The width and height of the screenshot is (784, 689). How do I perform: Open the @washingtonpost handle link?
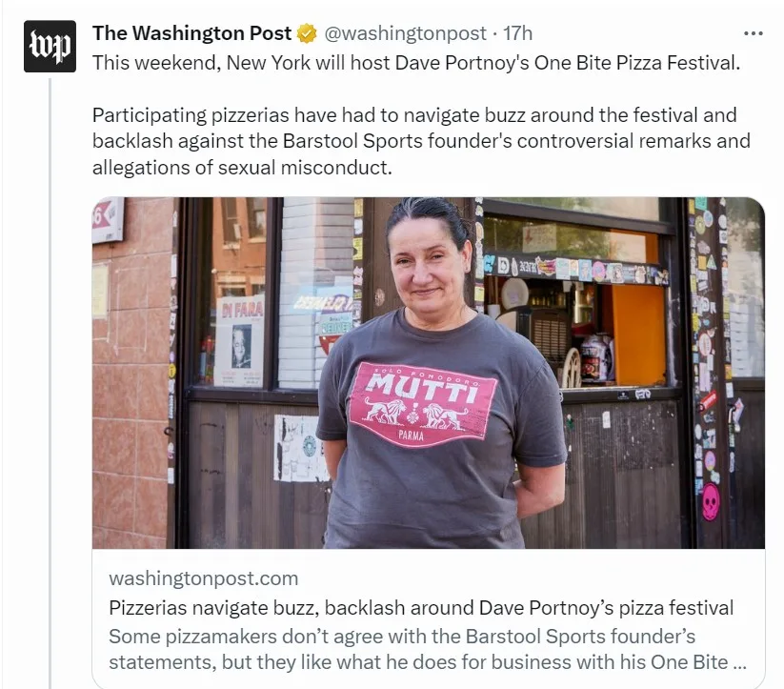pyautogui.click(x=406, y=33)
